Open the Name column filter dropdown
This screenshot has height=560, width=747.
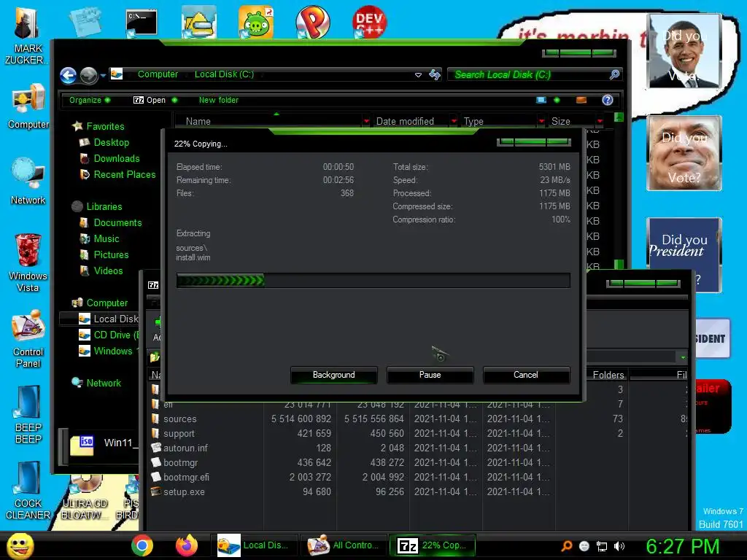click(x=366, y=122)
